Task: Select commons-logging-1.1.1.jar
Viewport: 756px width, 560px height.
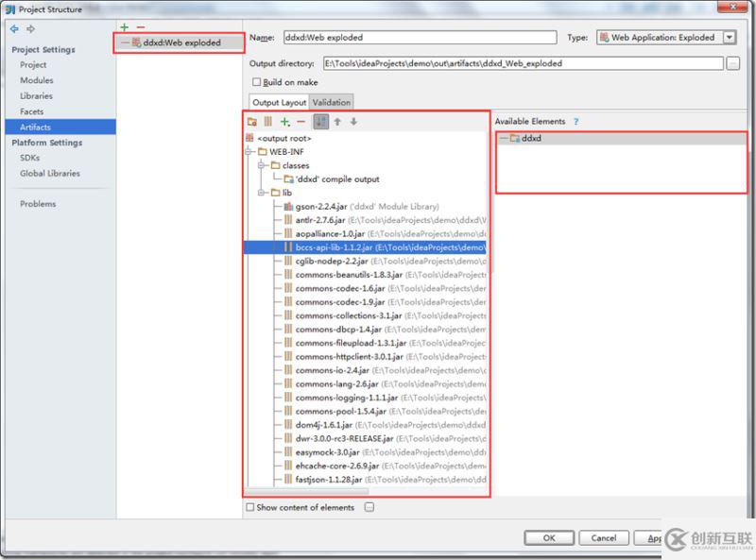Action: (347, 398)
